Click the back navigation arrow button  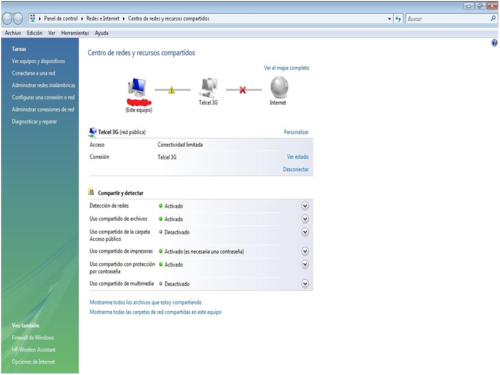click(7, 19)
